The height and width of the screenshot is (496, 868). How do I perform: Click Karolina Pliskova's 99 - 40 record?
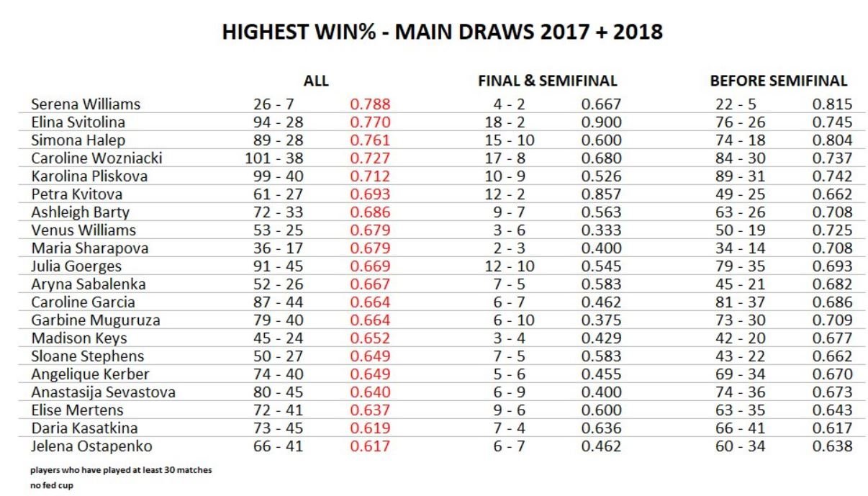(x=273, y=176)
